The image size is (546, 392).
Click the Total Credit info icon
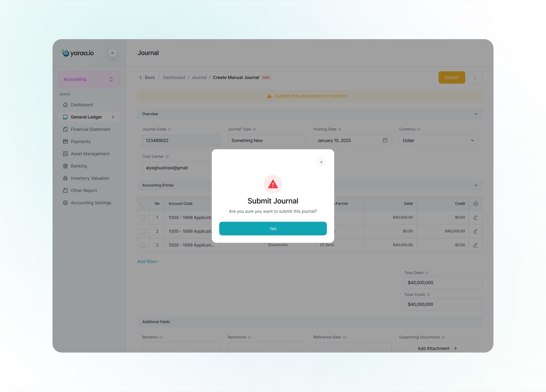[x=428, y=295]
